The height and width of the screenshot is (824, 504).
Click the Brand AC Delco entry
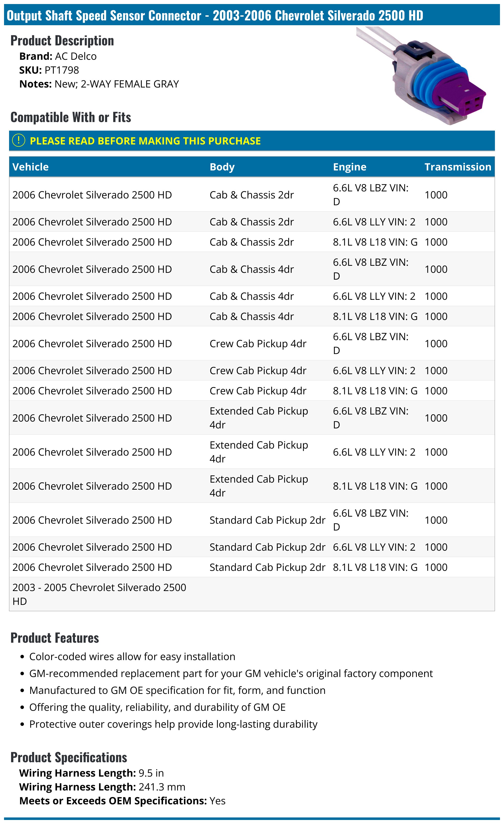[58, 56]
